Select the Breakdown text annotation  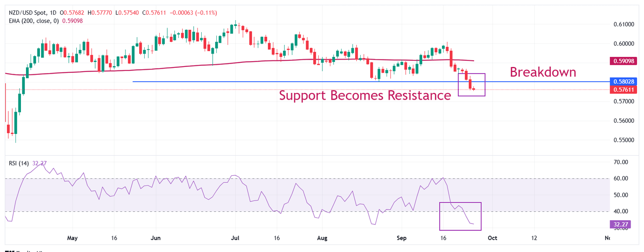click(x=543, y=72)
